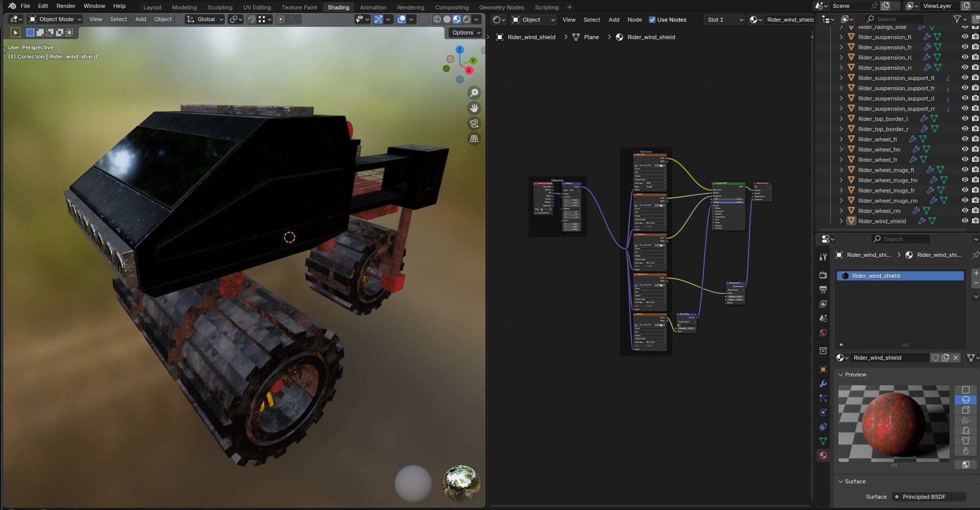
Task: Expand the Rider_suspension_fl outliner item
Action: pyautogui.click(x=841, y=37)
